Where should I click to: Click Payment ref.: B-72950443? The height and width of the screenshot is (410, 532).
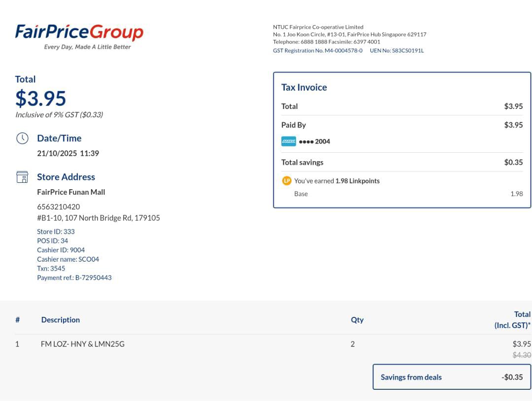tap(74, 277)
